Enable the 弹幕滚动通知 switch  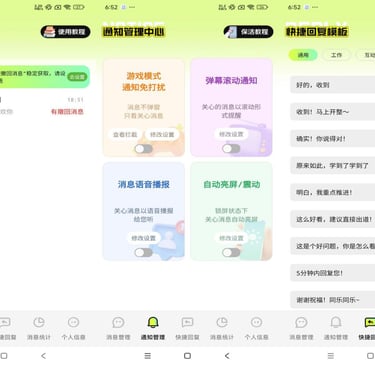[231, 149]
